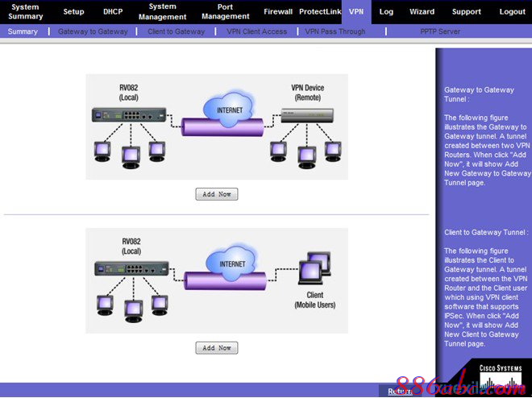532x398 pixels.
Task: Open the Log menu
Action: (x=386, y=12)
